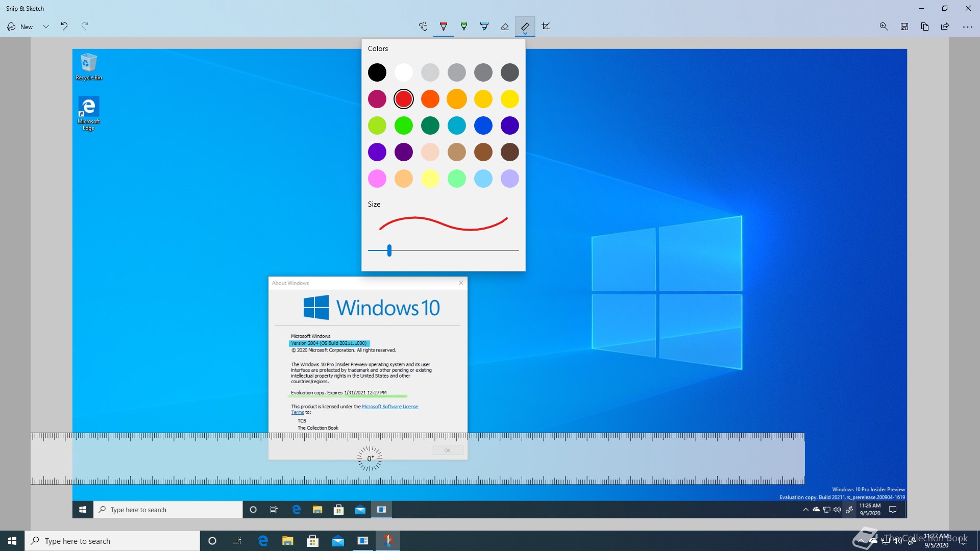Viewport: 980px width, 551px height.
Task: Click the pen Size slider handle
Action: point(389,251)
